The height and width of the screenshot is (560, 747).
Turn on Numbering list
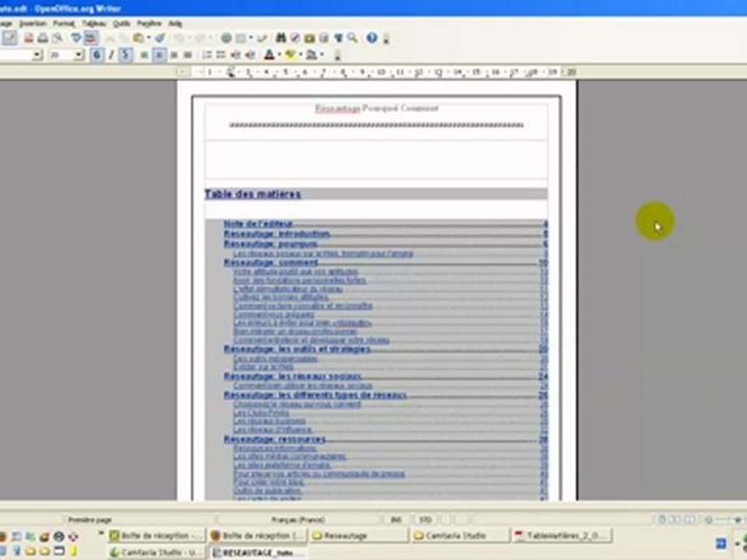point(207,55)
